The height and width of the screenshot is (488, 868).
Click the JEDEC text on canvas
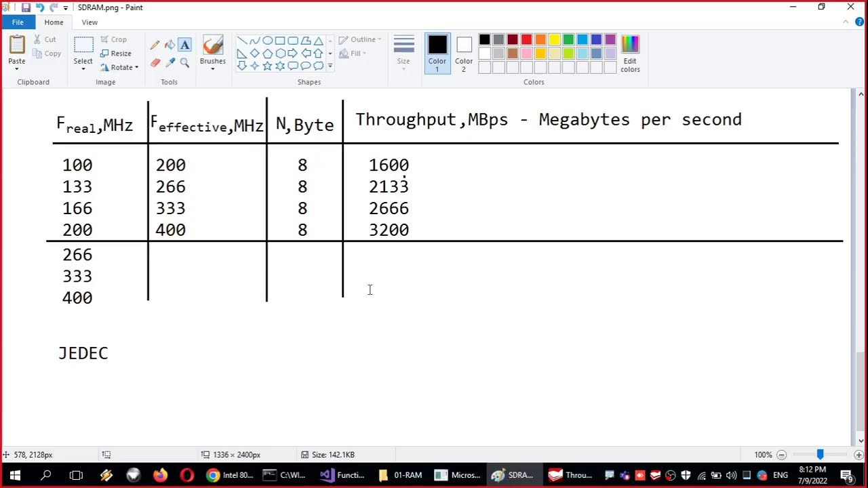tap(83, 354)
